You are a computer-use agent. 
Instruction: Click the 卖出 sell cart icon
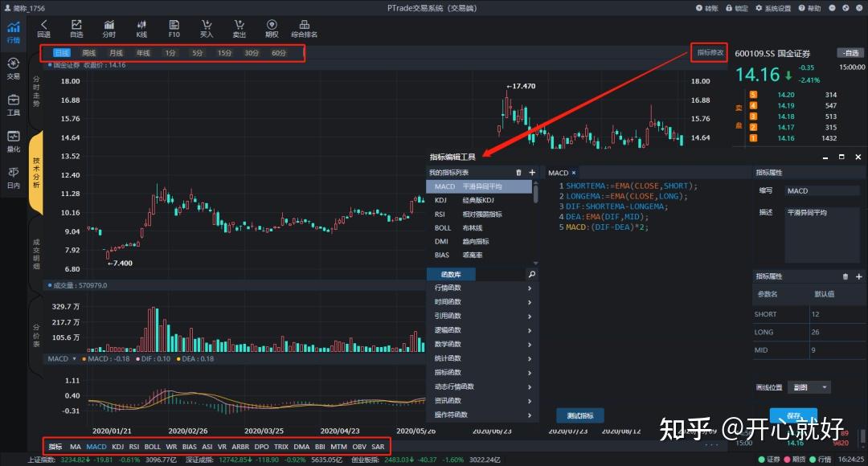click(x=238, y=28)
